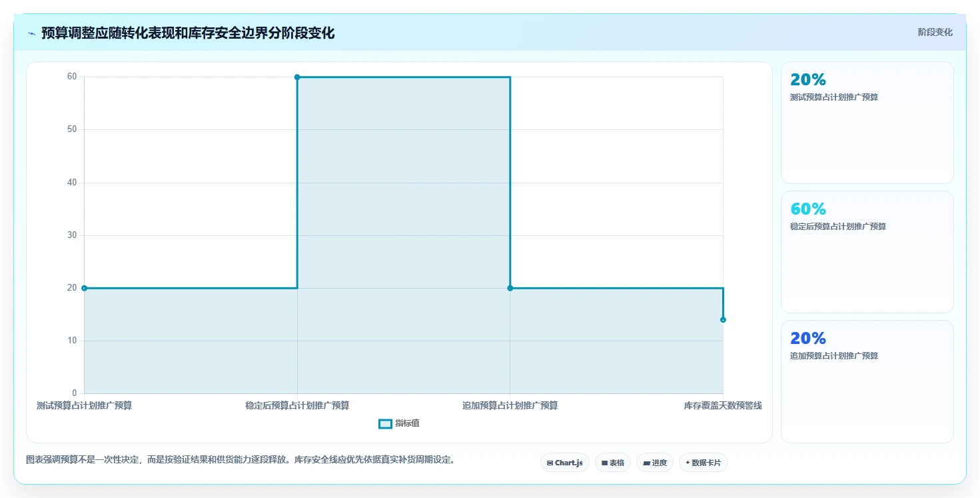Click the data point at value 60
Screen dimensions: 980x498
(x=297, y=77)
